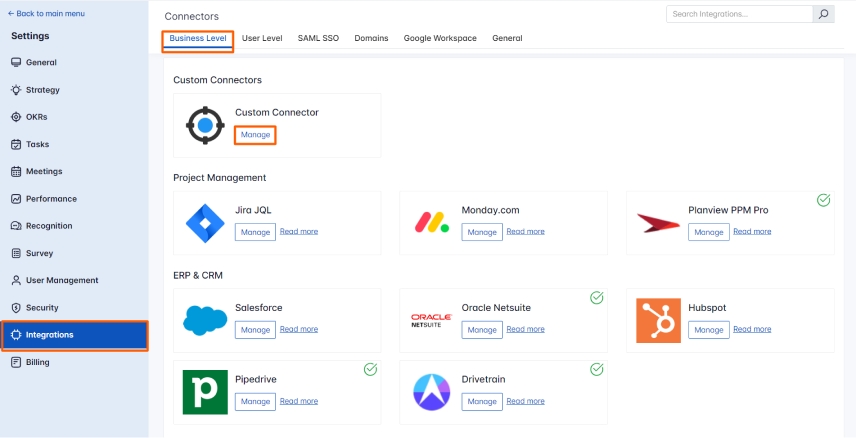Open Read more for Hubspot
The width and height of the screenshot is (856, 438).
[x=752, y=329]
